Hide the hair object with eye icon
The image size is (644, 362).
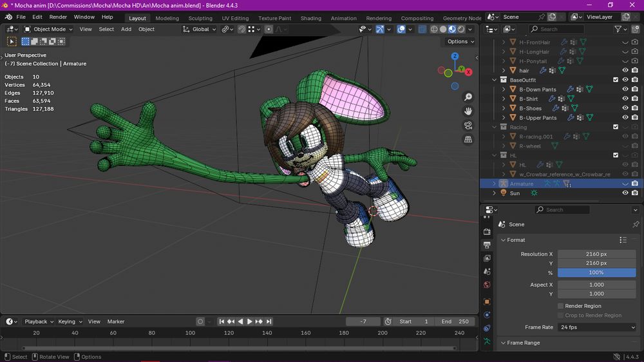[625, 70]
